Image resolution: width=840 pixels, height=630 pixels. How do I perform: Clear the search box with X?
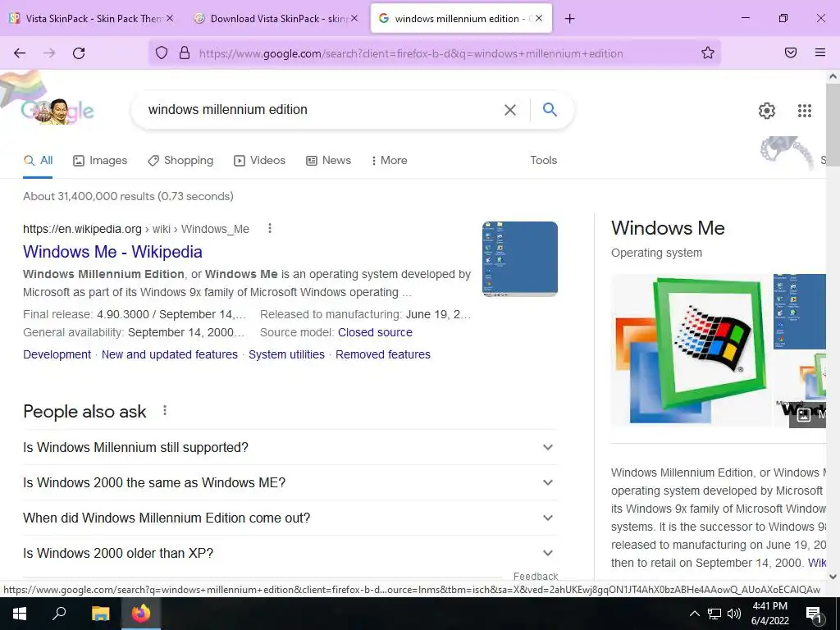[x=510, y=110]
